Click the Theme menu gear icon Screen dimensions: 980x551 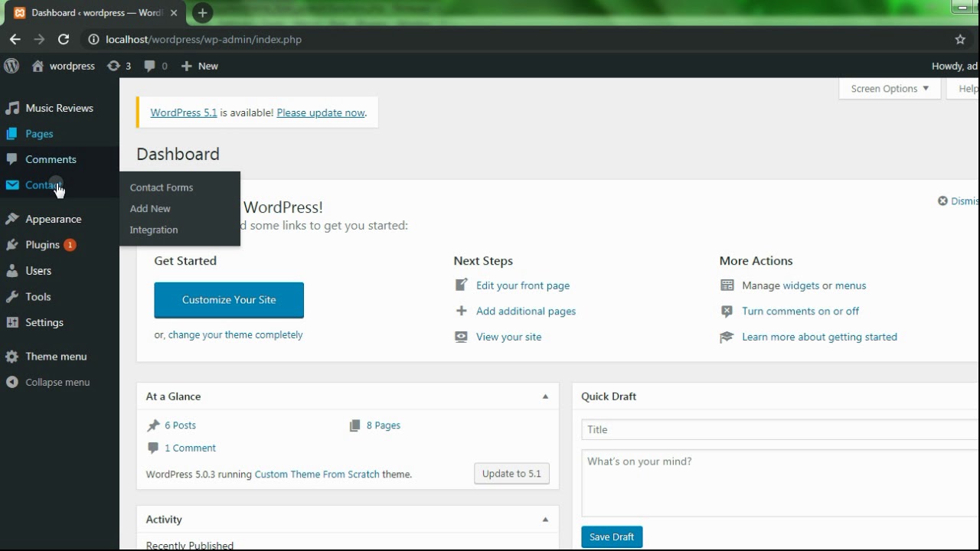(12, 357)
